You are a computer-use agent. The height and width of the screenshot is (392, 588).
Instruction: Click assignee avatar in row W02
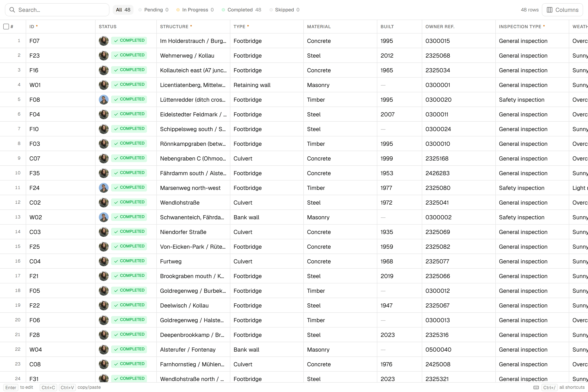(x=104, y=217)
